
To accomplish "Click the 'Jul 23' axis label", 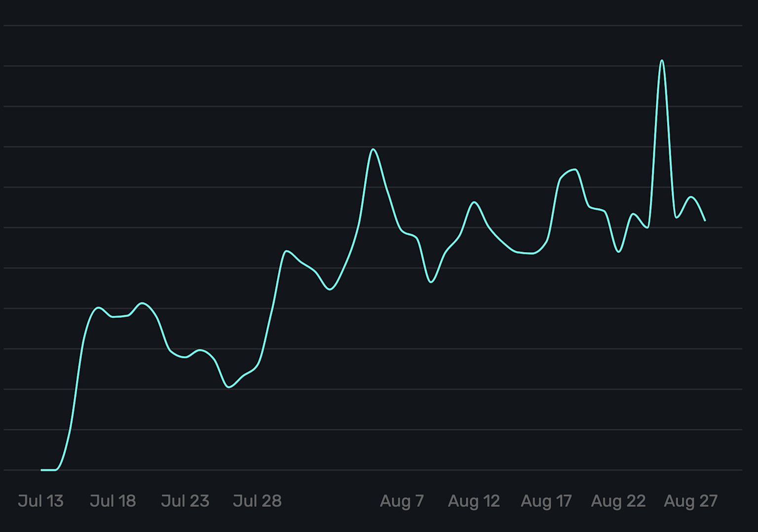I will 185,501.
